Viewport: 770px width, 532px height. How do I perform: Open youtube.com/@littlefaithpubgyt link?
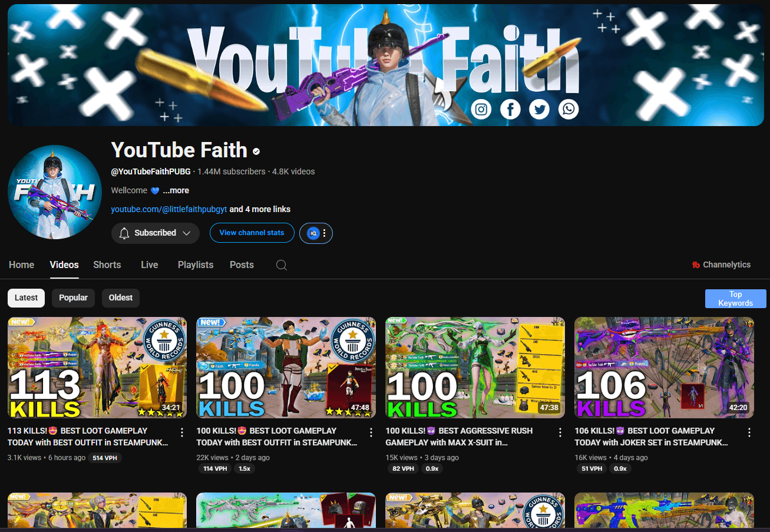click(169, 209)
